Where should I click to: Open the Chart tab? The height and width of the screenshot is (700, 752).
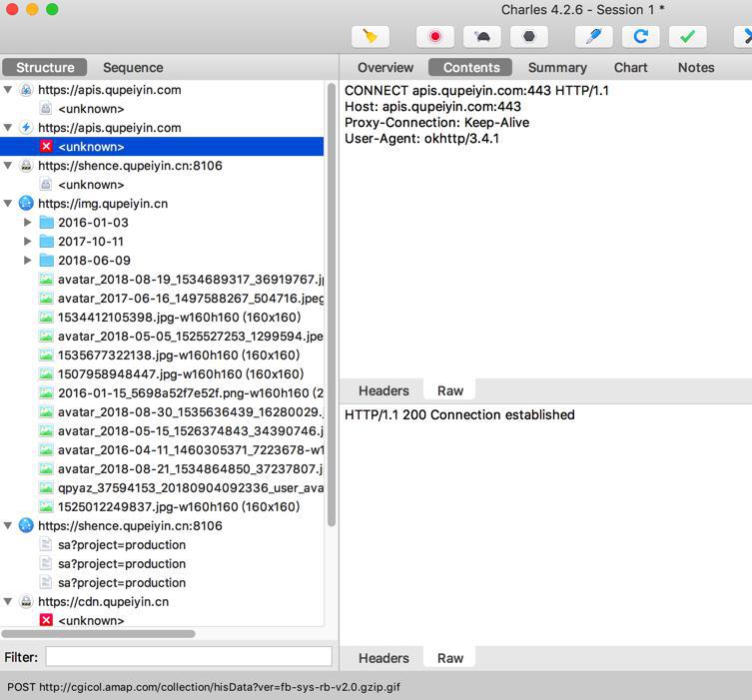click(x=630, y=68)
